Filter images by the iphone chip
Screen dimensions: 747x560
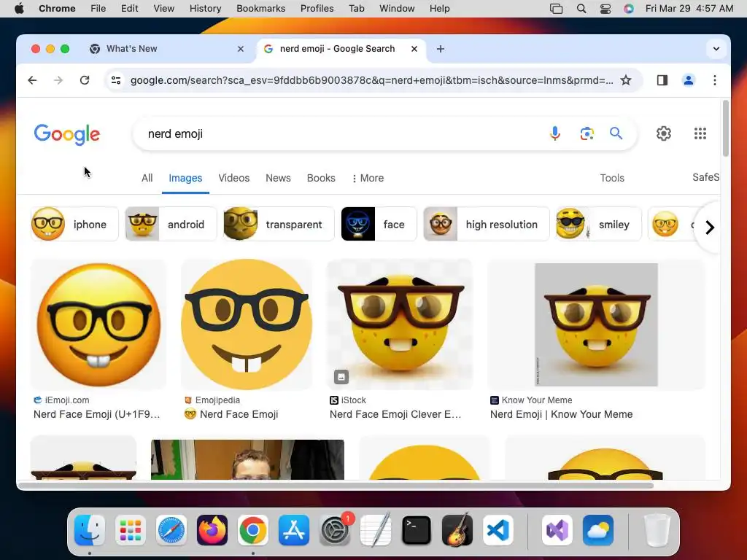(74, 224)
